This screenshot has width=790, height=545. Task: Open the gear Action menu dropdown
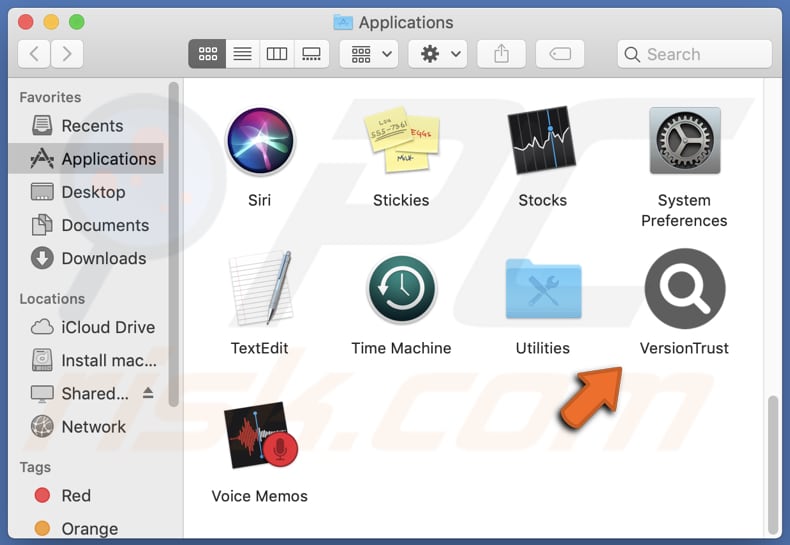(x=438, y=54)
